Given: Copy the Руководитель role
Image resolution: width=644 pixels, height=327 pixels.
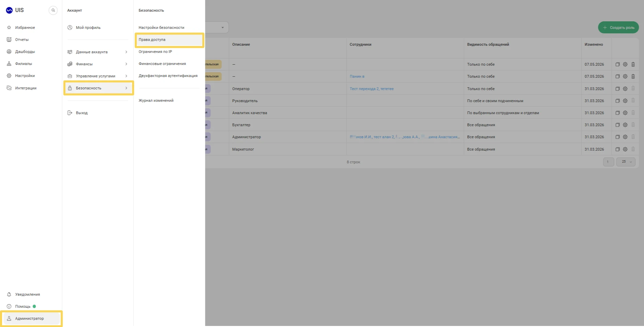Looking at the screenshot, I should point(617,101).
